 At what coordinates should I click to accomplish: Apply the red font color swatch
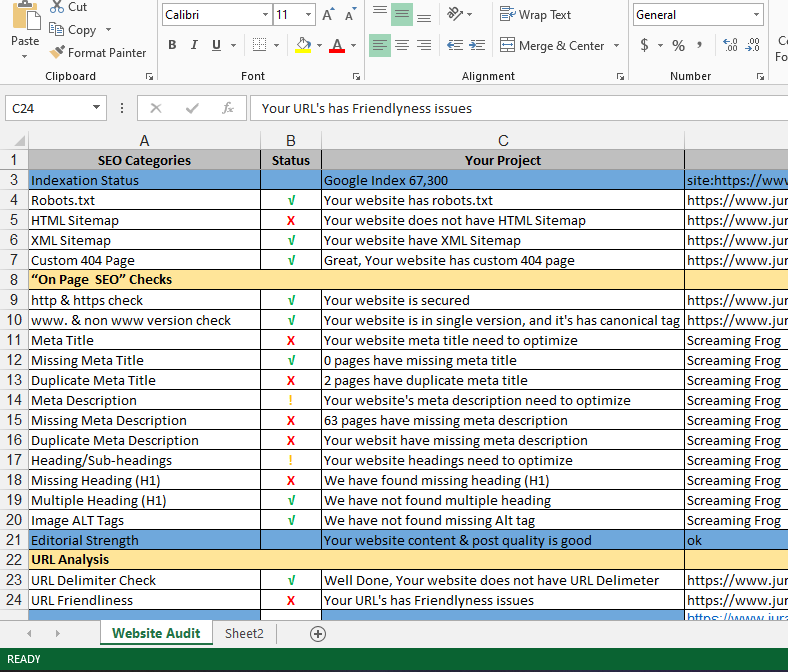336,45
